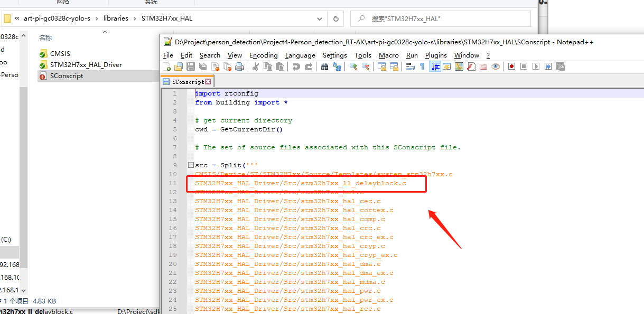Open Find with the binoculars icon
This screenshot has width=644, height=314.
(x=324, y=66)
